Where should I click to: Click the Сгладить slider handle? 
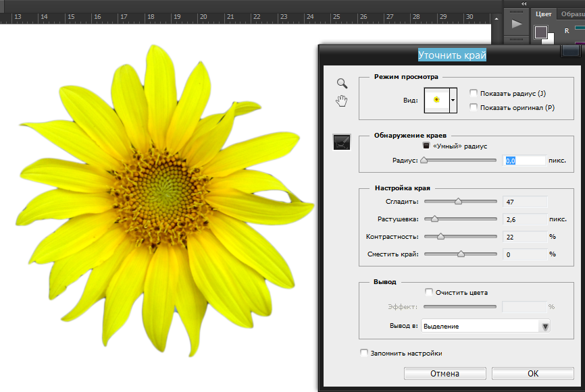pos(458,201)
